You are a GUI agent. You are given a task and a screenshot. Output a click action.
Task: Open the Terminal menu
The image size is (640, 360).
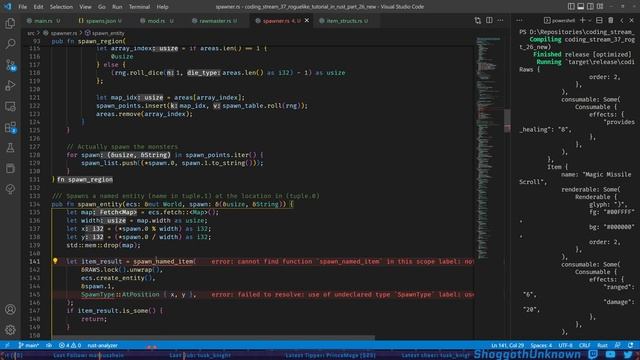[139, 7]
